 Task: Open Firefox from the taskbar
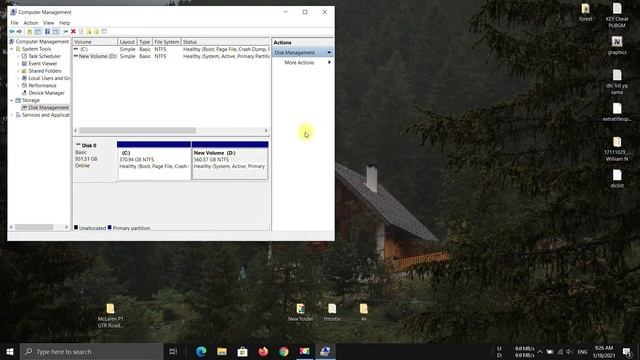[x=263, y=351]
